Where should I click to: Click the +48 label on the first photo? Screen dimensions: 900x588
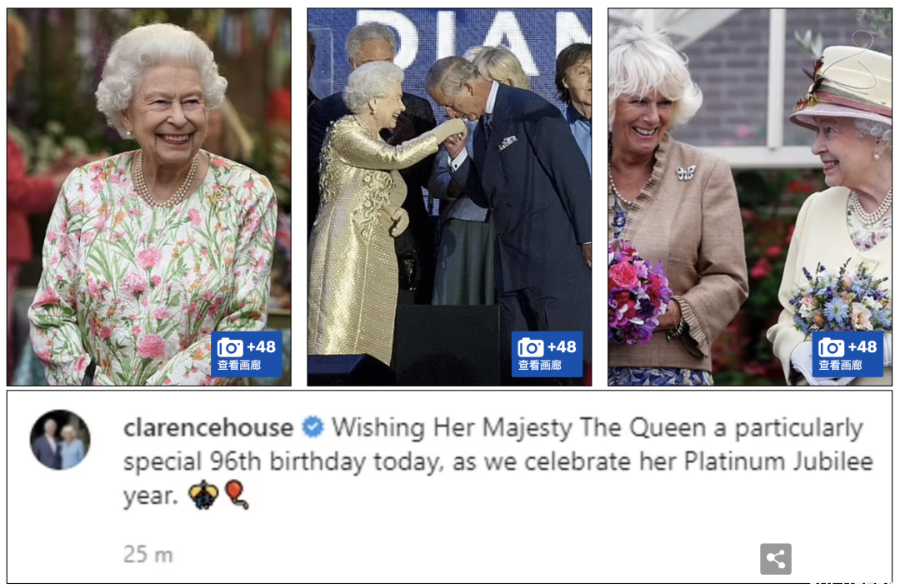(x=261, y=346)
